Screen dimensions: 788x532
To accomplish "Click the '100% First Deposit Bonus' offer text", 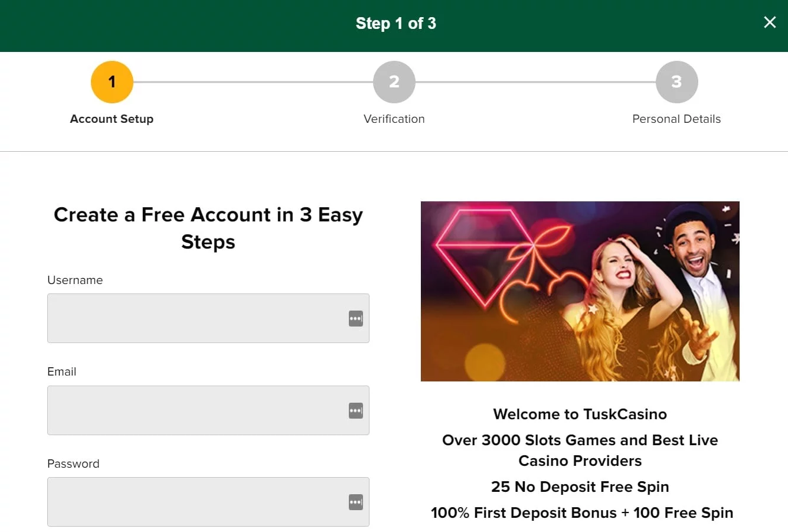I will [524, 513].
